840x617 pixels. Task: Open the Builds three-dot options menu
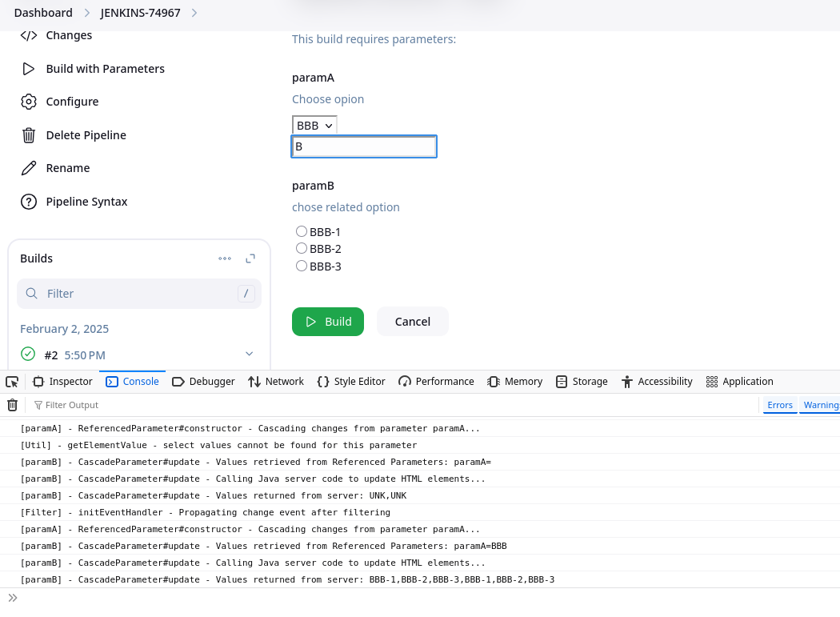(225, 258)
